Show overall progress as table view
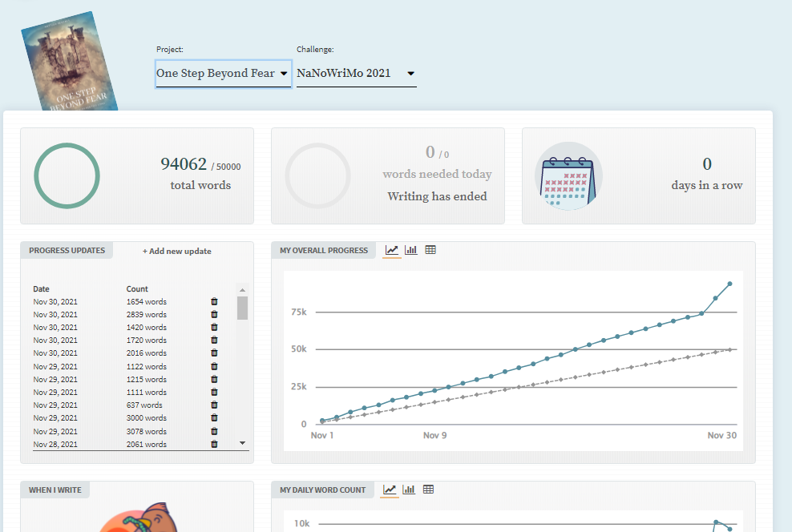This screenshot has height=532, width=792. (x=430, y=250)
